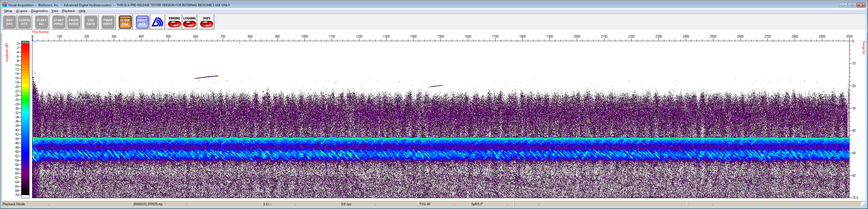Open the Playback menu
Image resolution: width=868 pixels, height=209 pixels.
[68, 11]
